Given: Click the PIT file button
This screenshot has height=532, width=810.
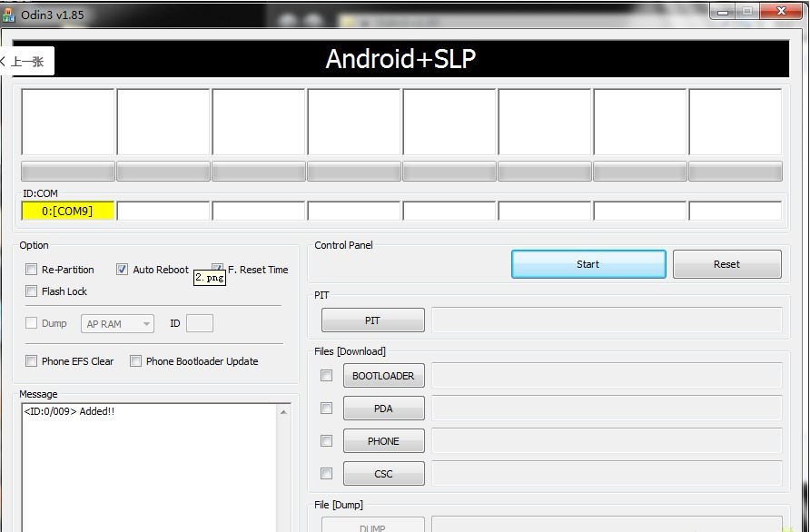Looking at the screenshot, I should (x=373, y=320).
